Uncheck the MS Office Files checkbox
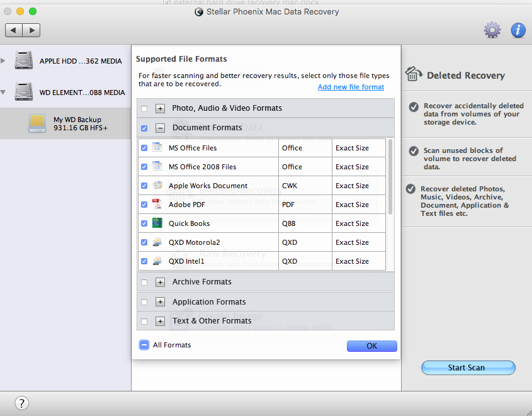532x416 pixels. [144, 148]
